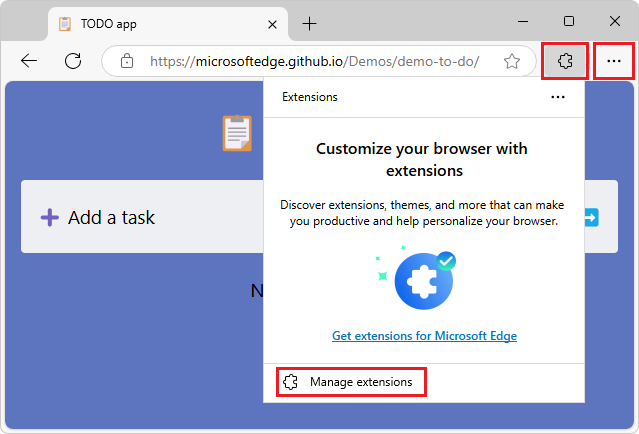Viewport: 639px width, 434px height.
Task: Open Manage extensions
Action: tap(351, 382)
